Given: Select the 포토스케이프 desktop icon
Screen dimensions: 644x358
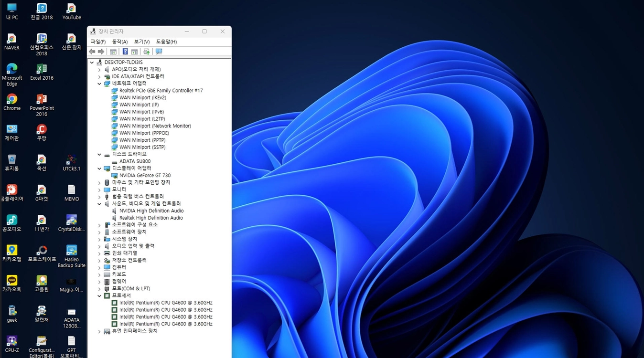Looking at the screenshot, I should point(42,253).
